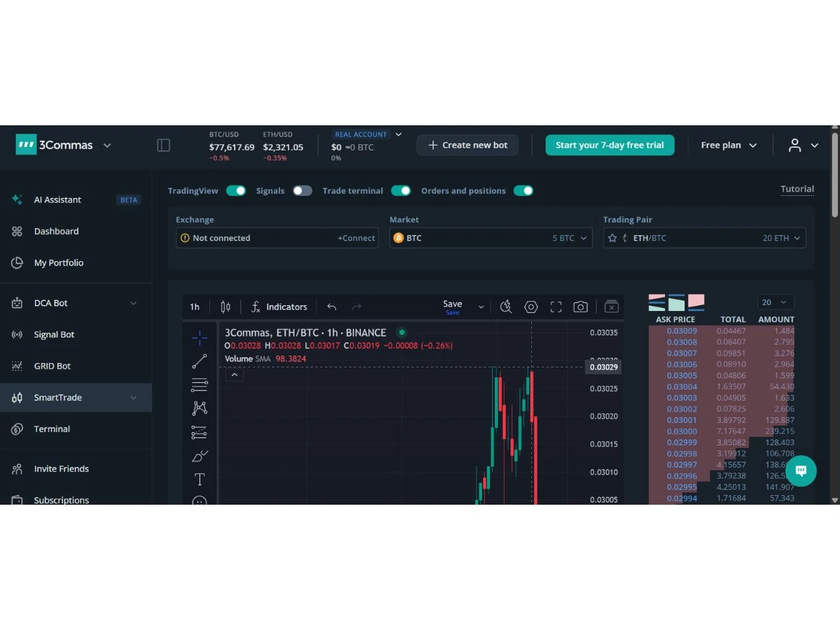Open the Market BTC dropdown
The height and width of the screenshot is (630, 840).
pyautogui.click(x=491, y=238)
